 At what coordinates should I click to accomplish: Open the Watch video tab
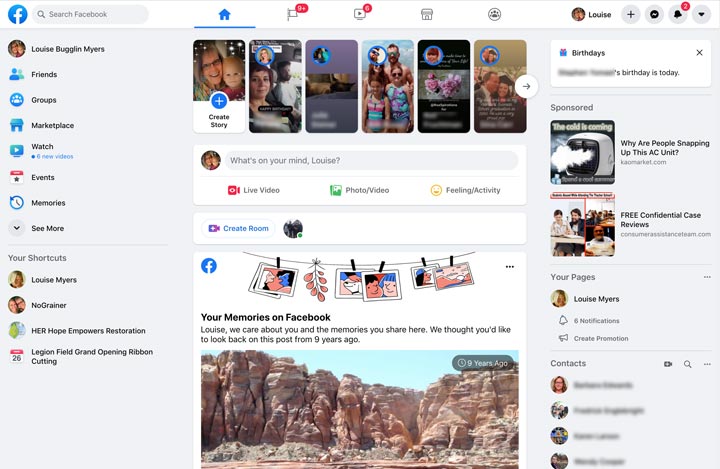360,14
